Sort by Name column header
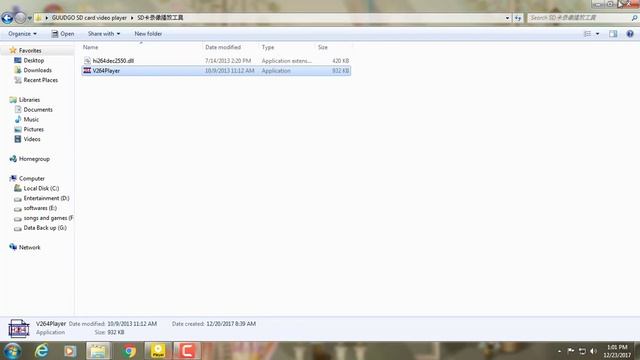Screen dimensions: 640x360 pos(91,47)
